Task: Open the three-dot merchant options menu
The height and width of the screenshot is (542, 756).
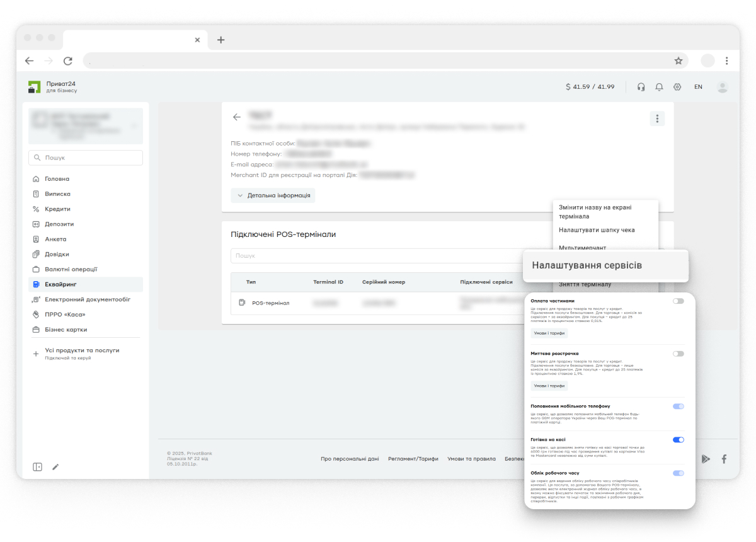Action: pos(657,118)
